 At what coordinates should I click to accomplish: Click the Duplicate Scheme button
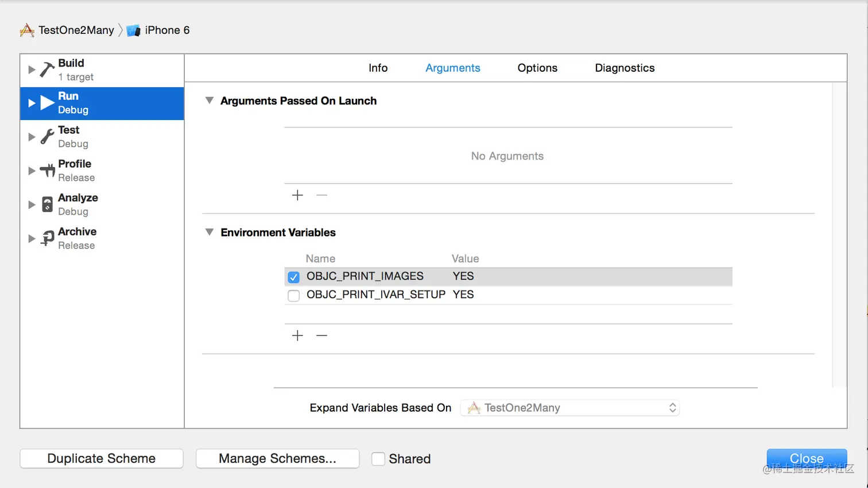102,459
